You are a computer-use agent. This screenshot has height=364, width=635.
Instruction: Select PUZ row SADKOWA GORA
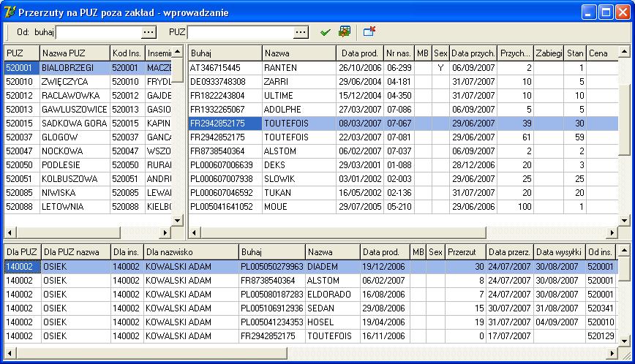click(88, 124)
